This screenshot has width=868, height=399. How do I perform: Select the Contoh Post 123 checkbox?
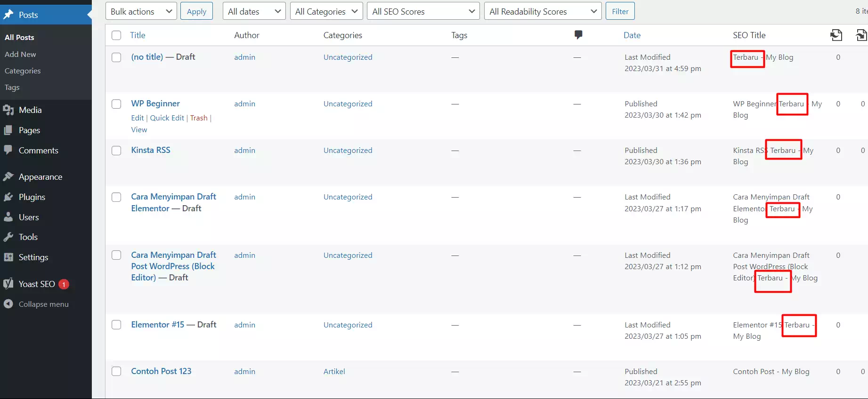coord(116,371)
